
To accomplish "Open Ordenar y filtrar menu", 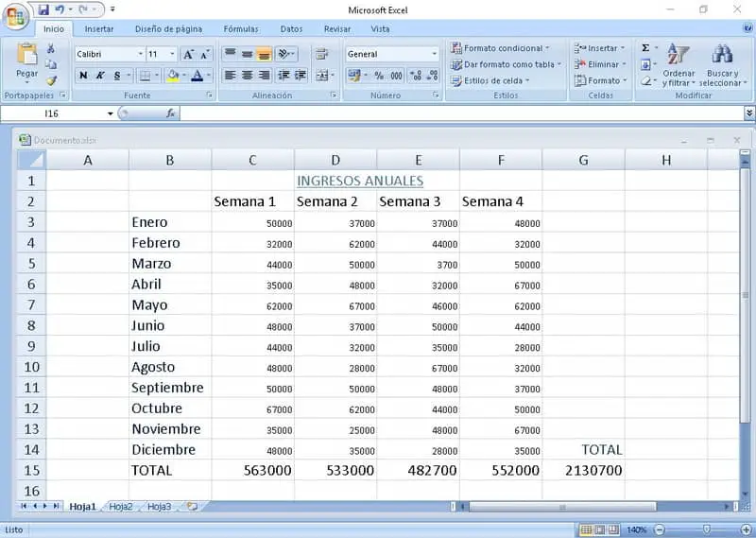I will (x=679, y=65).
